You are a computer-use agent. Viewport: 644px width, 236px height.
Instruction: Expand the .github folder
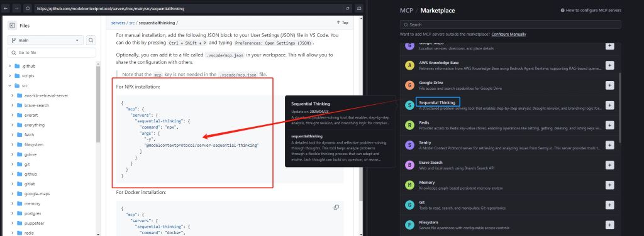coord(10,66)
